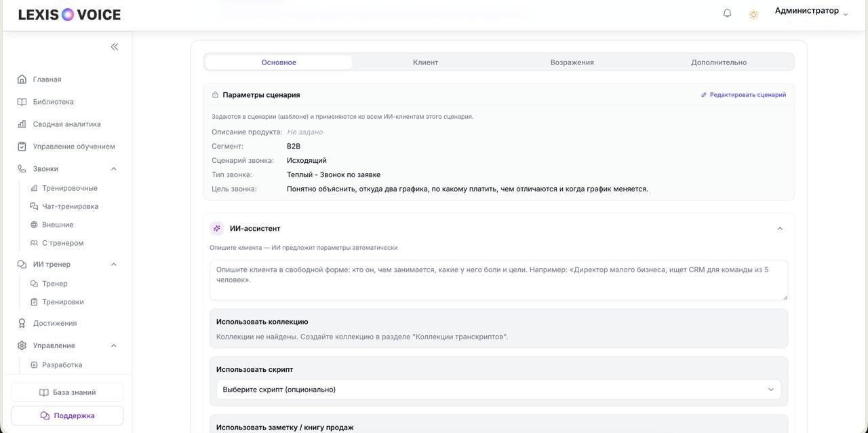
Task: Open Библиотека in the sidebar
Action: point(54,102)
